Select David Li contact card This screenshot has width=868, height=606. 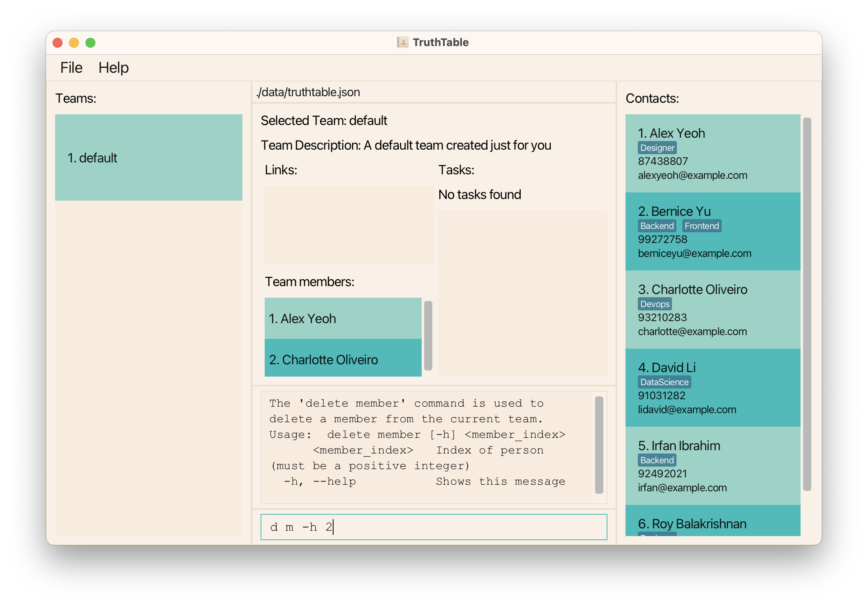coord(713,388)
